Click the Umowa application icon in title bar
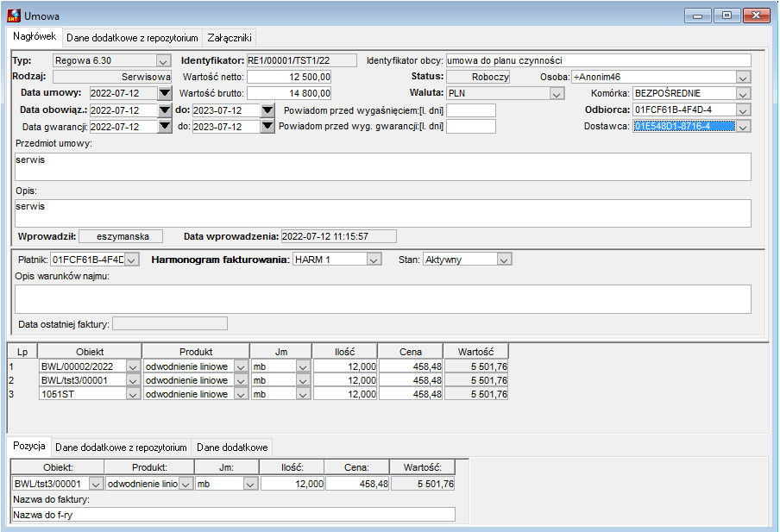Screen dimensions: 780x532 click(14, 16)
